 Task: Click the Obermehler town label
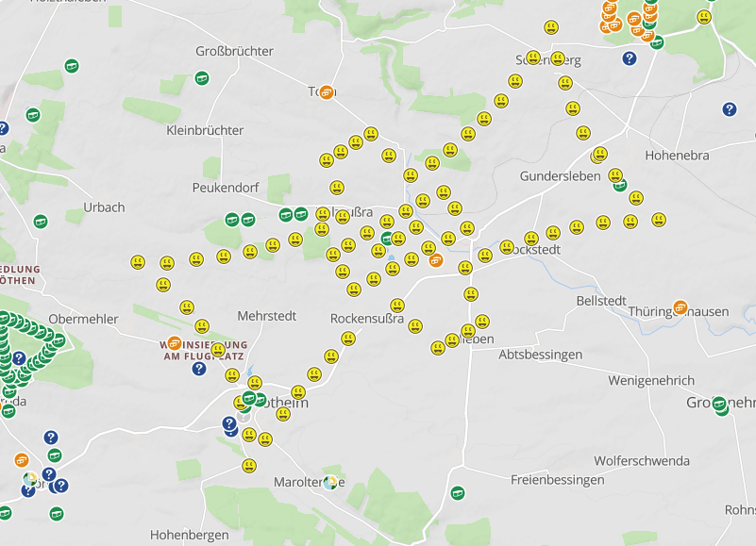pyautogui.click(x=83, y=319)
